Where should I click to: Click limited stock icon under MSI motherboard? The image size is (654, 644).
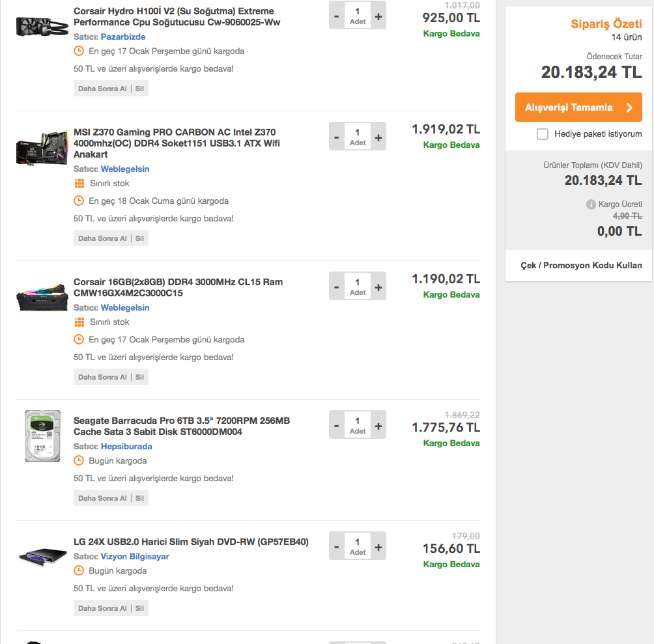(79, 184)
